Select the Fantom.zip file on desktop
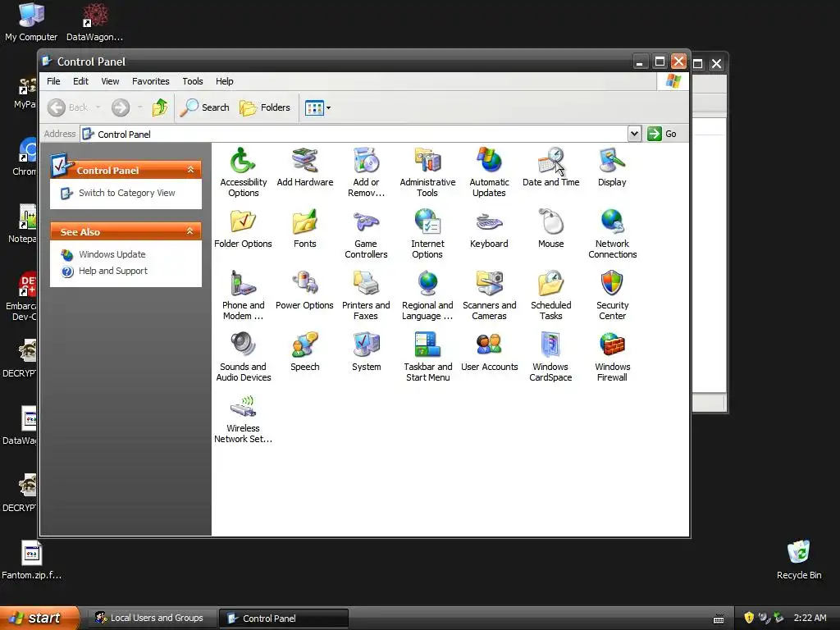Viewport: 840px width, 630px height. pyautogui.click(x=32, y=560)
